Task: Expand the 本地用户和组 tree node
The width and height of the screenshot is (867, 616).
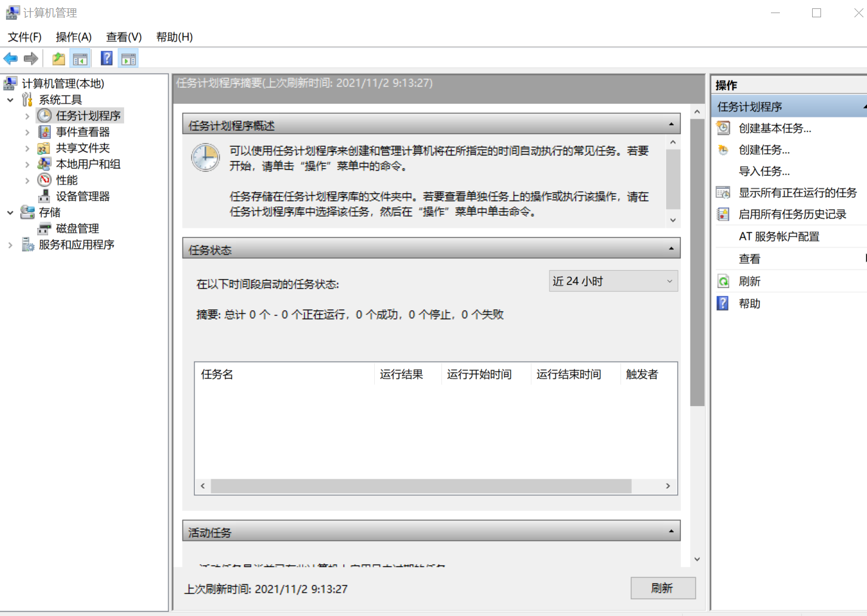Action: 27,164
